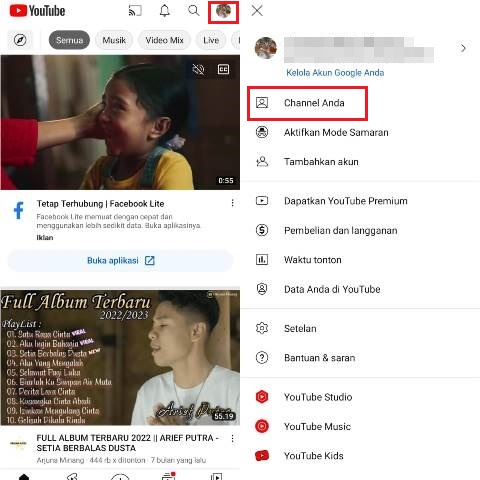Open three-dot menu of Facebook Lite ad
The width and height of the screenshot is (480, 480).
(232, 203)
